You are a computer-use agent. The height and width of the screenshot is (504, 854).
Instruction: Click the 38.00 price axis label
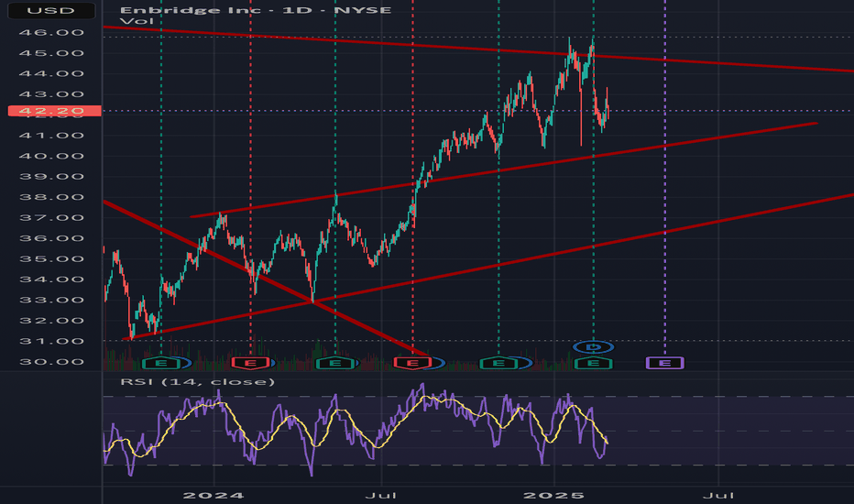51,197
